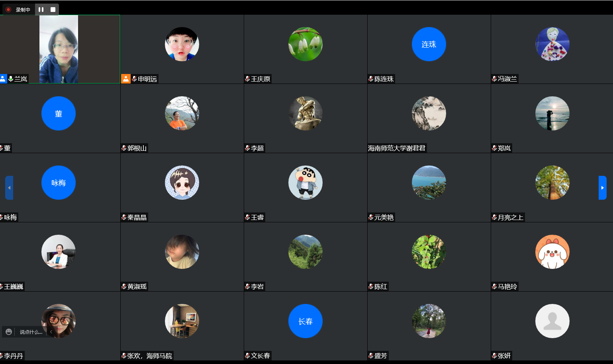The height and width of the screenshot is (364, 613).
Task: Select 马艳玲's bunny avatar
Action: point(552,252)
